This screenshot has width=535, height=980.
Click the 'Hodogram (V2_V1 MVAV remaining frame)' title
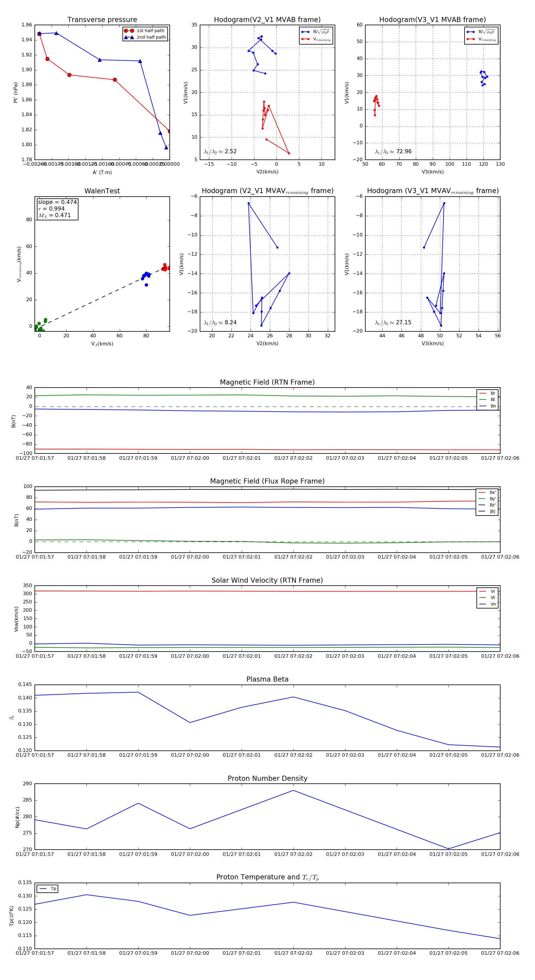point(267,191)
